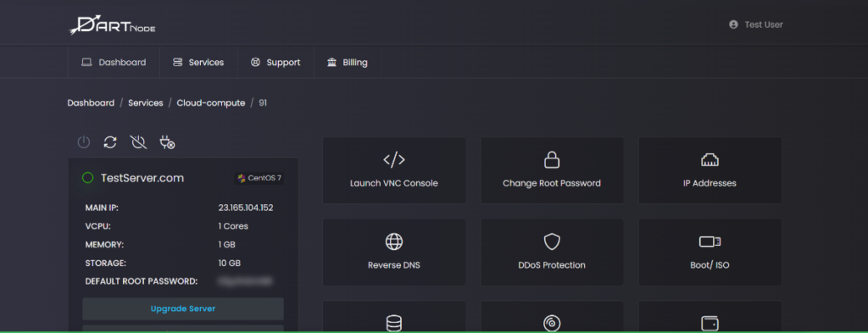Click the DartNode logo
The height and width of the screenshot is (333, 868).
(113, 25)
